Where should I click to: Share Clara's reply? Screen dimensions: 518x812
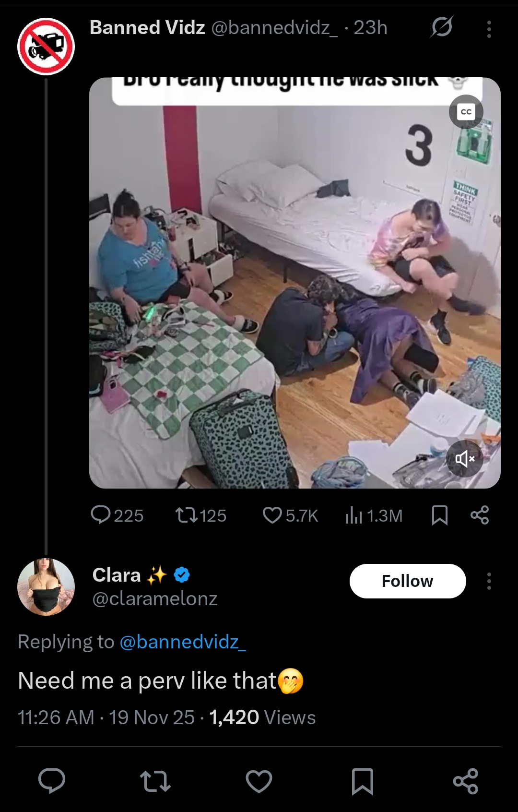point(466,781)
